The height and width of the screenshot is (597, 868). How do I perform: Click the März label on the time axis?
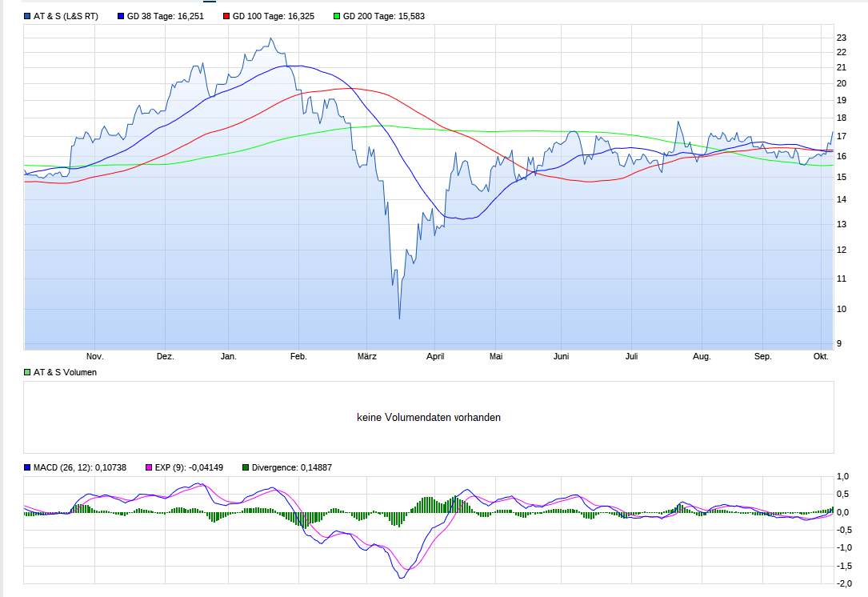click(x=366, y=355)
